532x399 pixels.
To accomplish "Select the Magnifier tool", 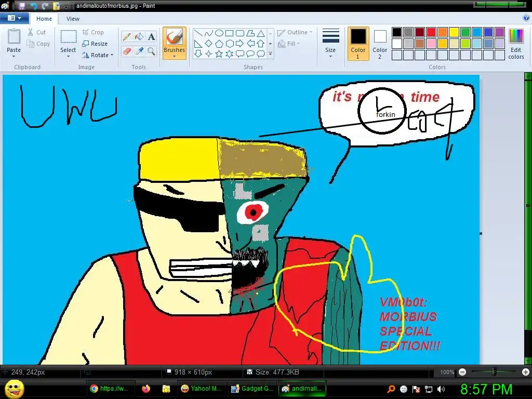I will tap(151, 51).
